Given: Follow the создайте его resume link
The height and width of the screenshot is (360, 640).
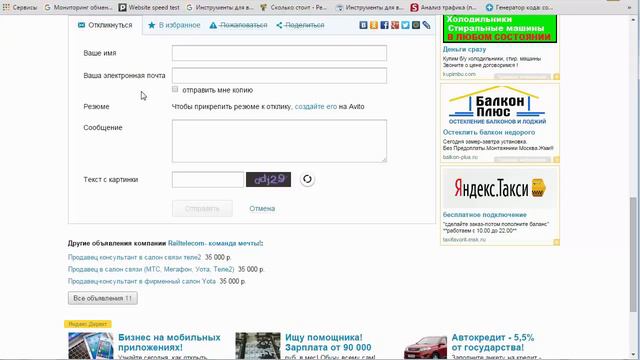Looking at the screenshot, I should click(x=316, y=107).
